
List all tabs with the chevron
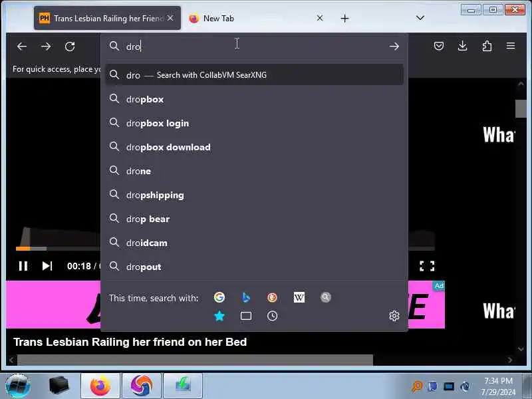click(x=420, y=18)
